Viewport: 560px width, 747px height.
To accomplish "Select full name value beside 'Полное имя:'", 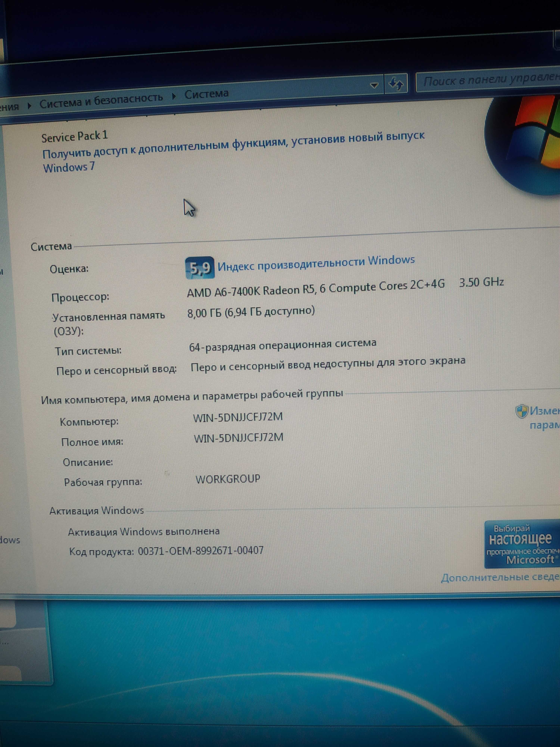I will pos(239,438).
